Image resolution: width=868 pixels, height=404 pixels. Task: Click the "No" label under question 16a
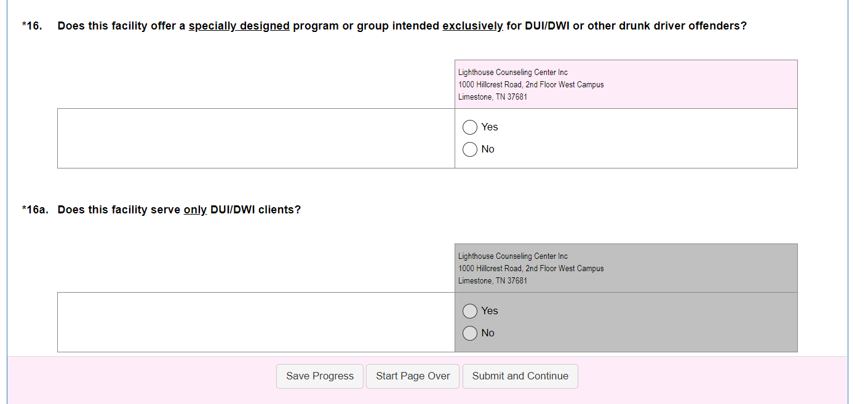tap(488, 333)
